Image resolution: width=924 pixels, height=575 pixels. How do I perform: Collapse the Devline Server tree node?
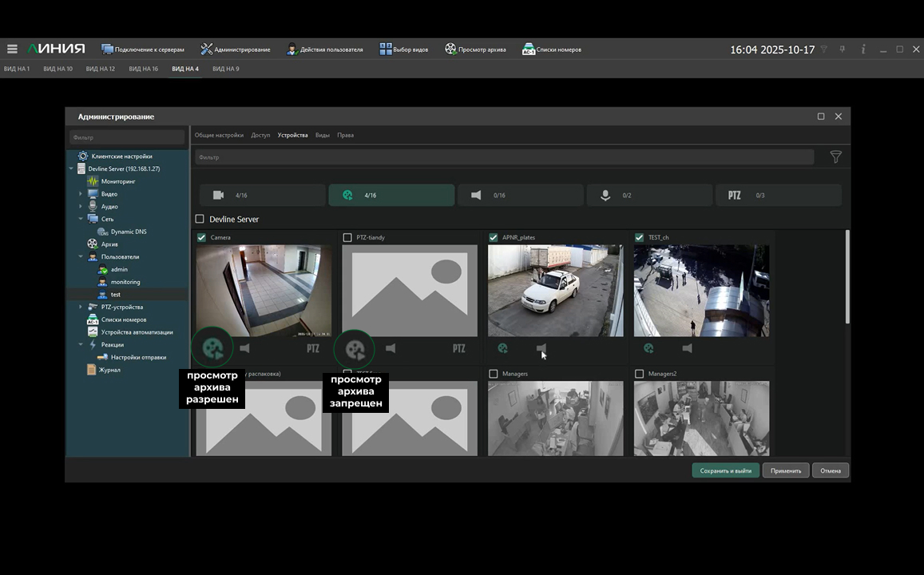pos(71,169)
